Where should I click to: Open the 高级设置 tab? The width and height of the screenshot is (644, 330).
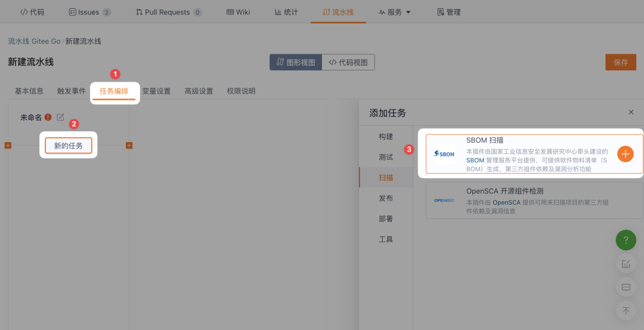(199, 91)
